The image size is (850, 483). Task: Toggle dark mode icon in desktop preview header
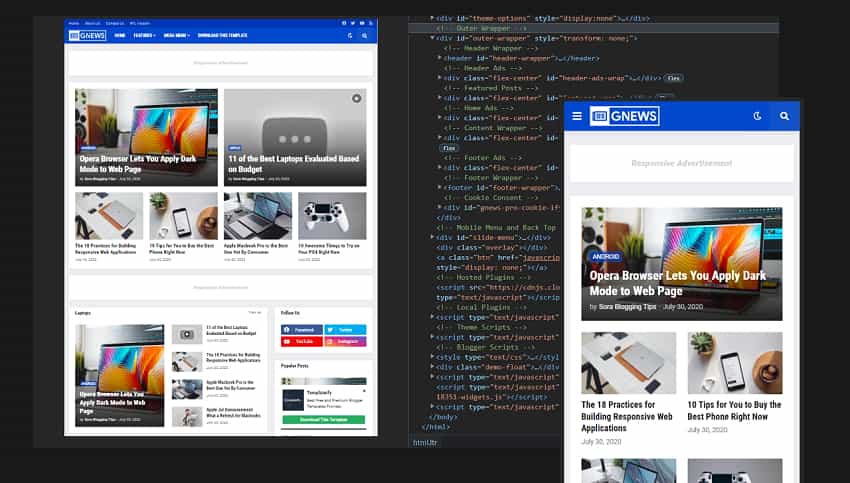click(350, 36)
